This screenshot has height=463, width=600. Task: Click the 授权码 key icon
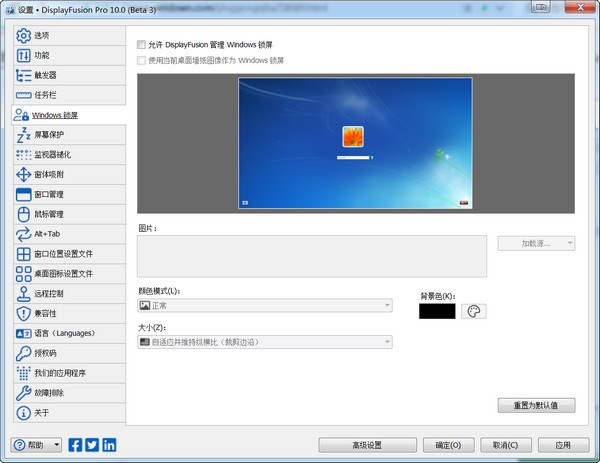23,354
